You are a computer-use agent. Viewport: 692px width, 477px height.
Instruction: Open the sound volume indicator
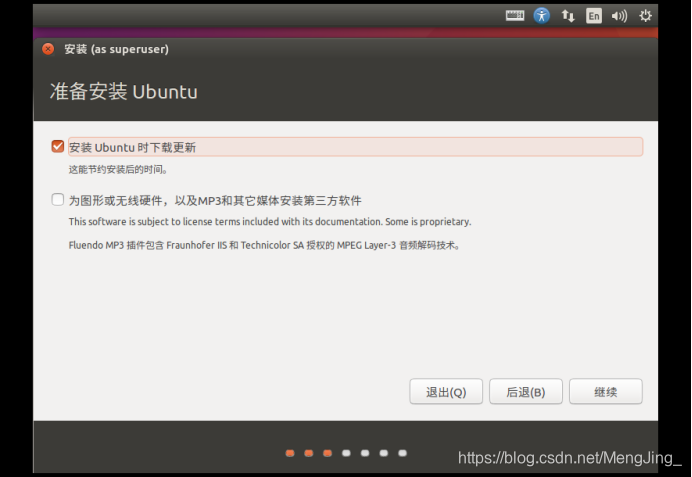[x=619, y=16]
